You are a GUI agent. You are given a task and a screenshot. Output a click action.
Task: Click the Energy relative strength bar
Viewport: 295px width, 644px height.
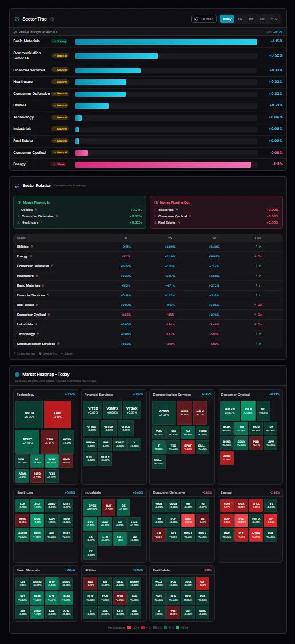[164, 164]
